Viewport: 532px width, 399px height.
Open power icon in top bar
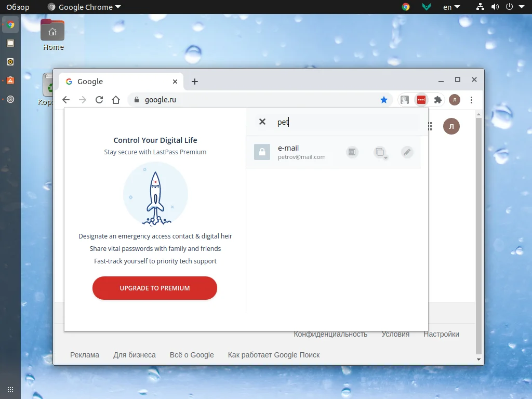coord(509,7)
